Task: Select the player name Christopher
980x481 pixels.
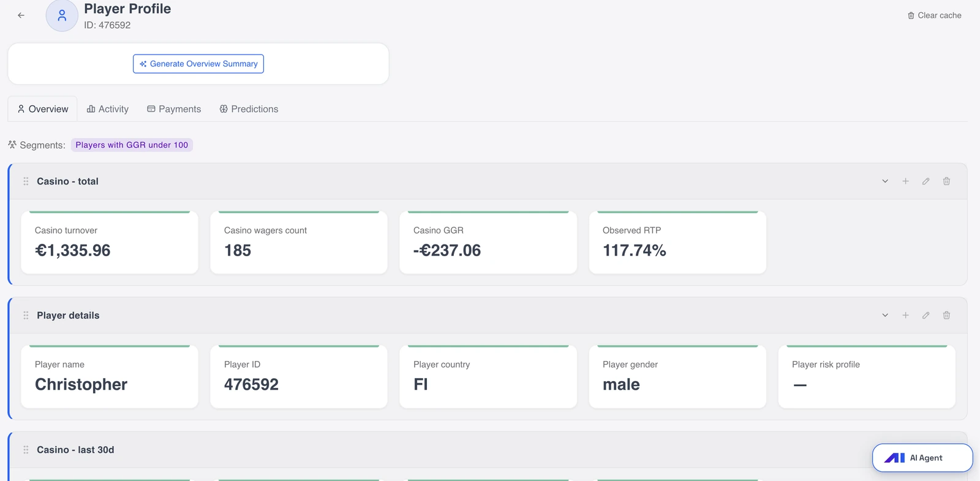Action: [81, 385]
